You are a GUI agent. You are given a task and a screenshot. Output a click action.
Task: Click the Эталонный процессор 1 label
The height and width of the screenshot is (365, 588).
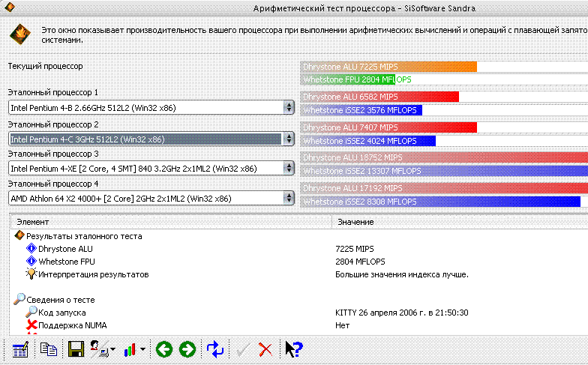52,92
